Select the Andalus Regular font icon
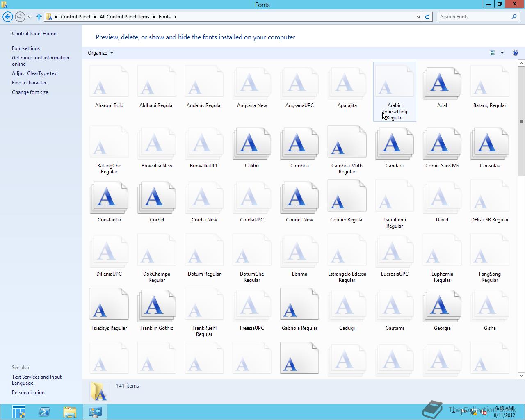 [204, 82]
